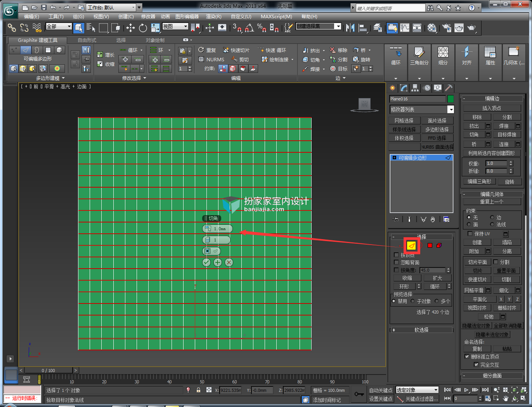The image size is (532, 407).
Task: Open the Material Editor
Action: point(431,28)
